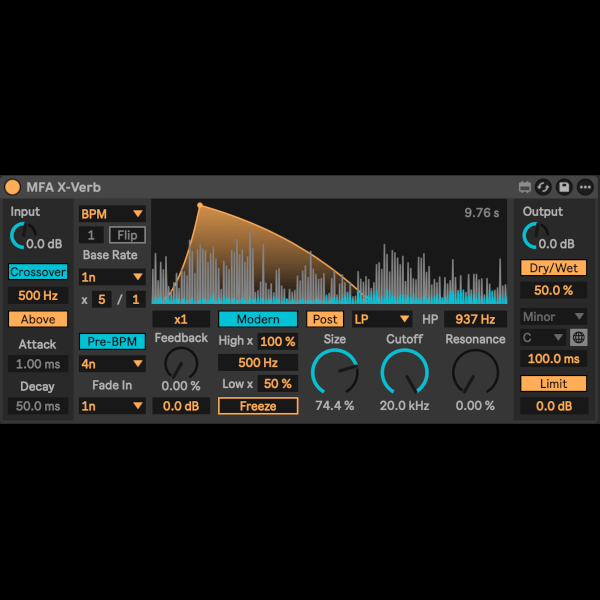Open the three-dot device options menu
Screen dimensions: 600x600
point(585,187)
